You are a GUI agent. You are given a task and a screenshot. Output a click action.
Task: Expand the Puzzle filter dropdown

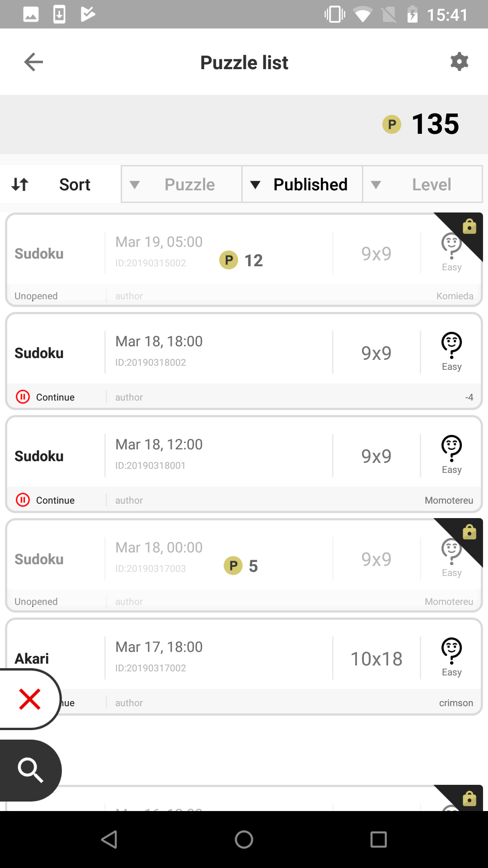(182, 184)
